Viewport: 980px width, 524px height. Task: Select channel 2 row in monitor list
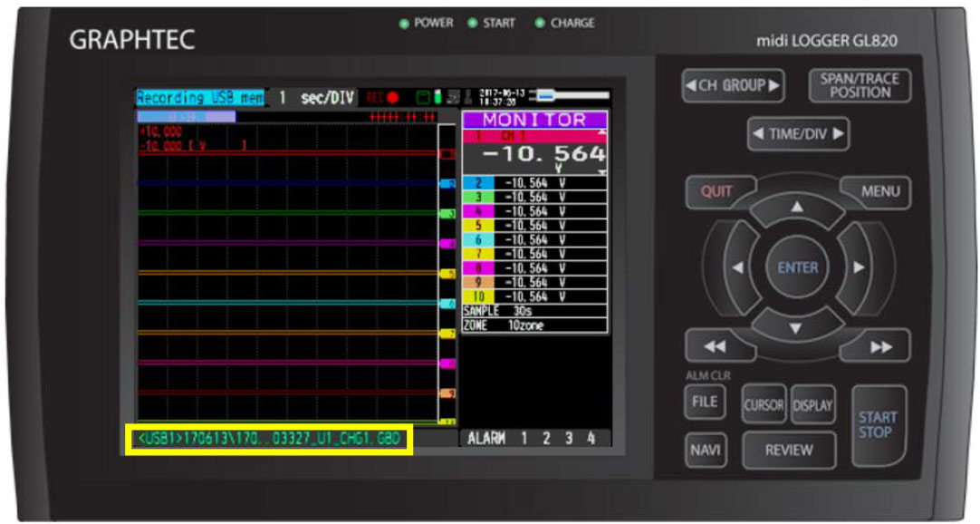534,182
